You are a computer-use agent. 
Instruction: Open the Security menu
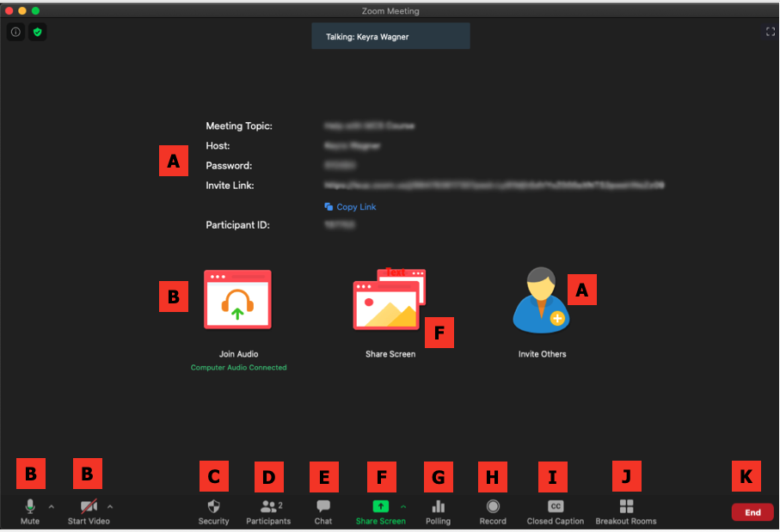tap(213, 512)
